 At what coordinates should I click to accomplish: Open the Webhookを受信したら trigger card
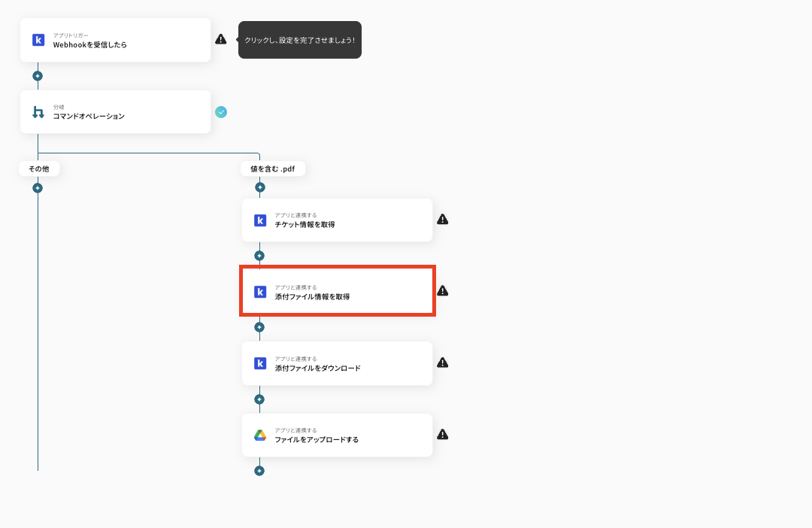pyautogui.click(x=116, y=40)
